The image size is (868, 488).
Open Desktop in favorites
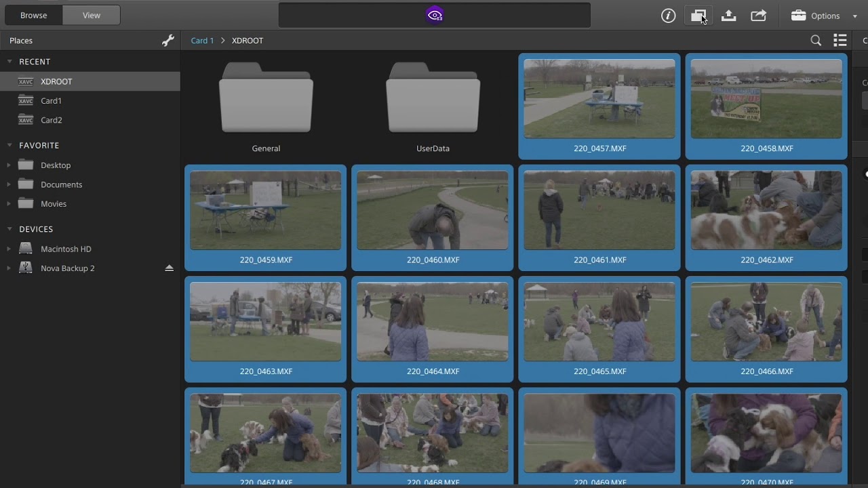(x=56, y=165)
